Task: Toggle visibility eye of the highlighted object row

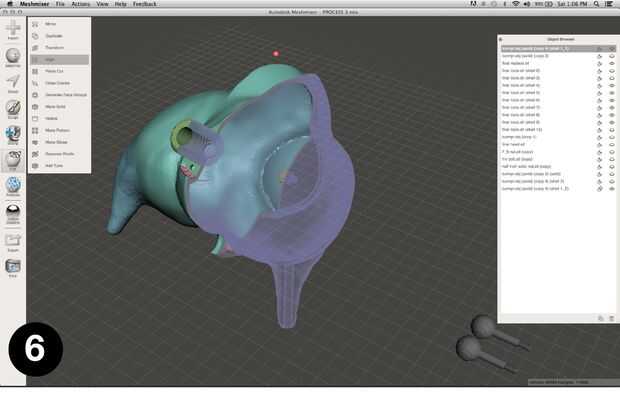Action: point(612,49)
